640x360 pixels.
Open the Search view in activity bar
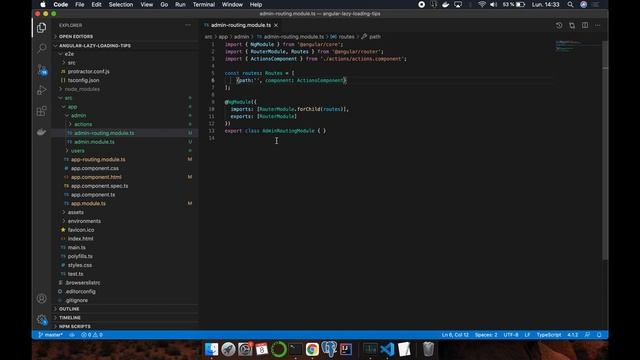pos(41,48)
